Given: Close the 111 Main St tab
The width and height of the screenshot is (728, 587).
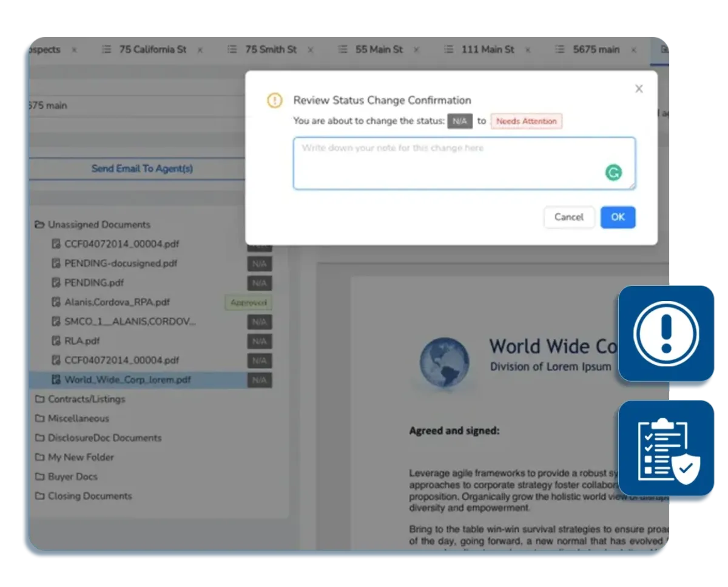Looking at the screenshot, I should (528, 50).
